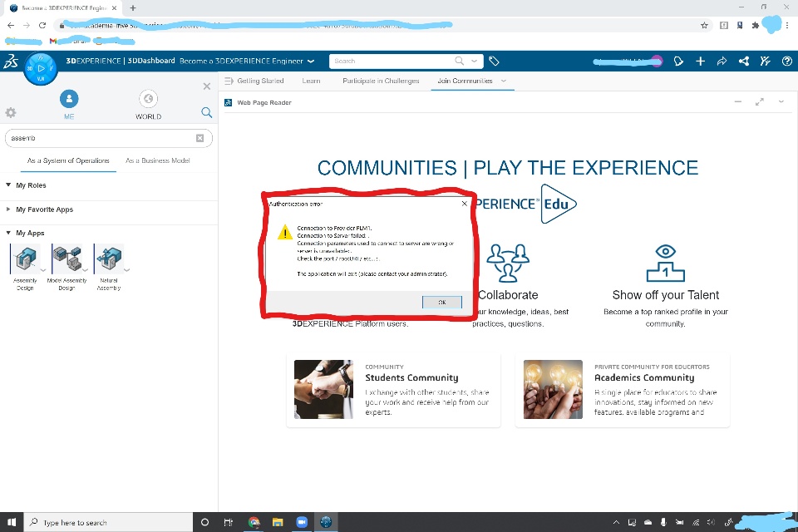Open File Explorer from taskbar
This screenshot has height=532, width=798.
point(278,522)
